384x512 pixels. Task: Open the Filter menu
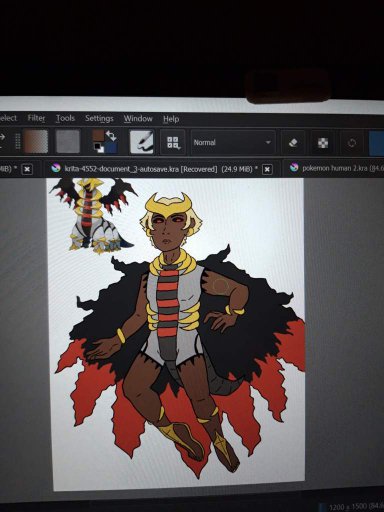(x=36, y=118)
